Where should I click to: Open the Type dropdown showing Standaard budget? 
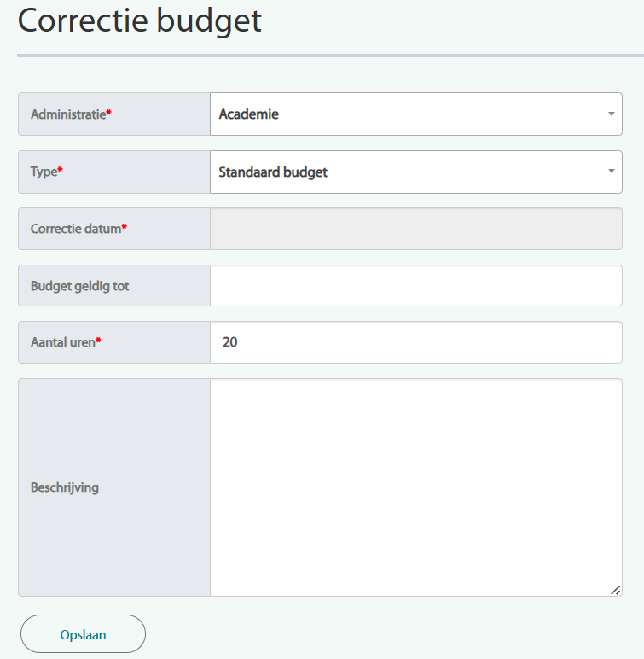pos(409,172)
